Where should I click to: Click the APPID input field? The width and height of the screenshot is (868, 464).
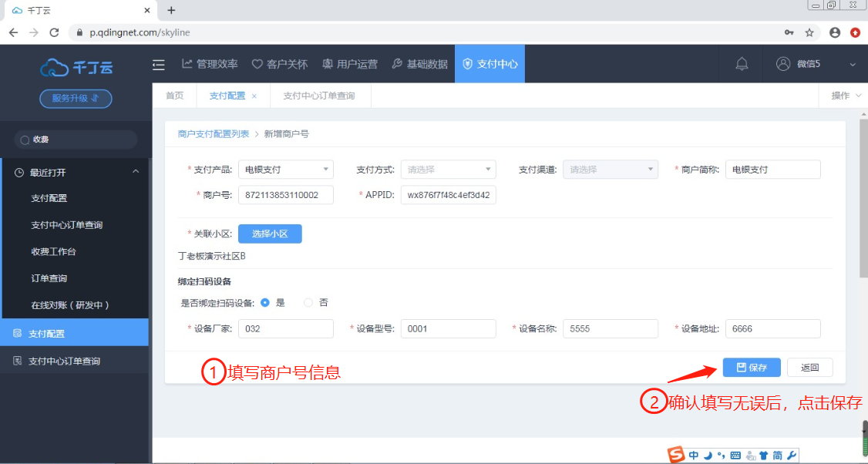449,195
